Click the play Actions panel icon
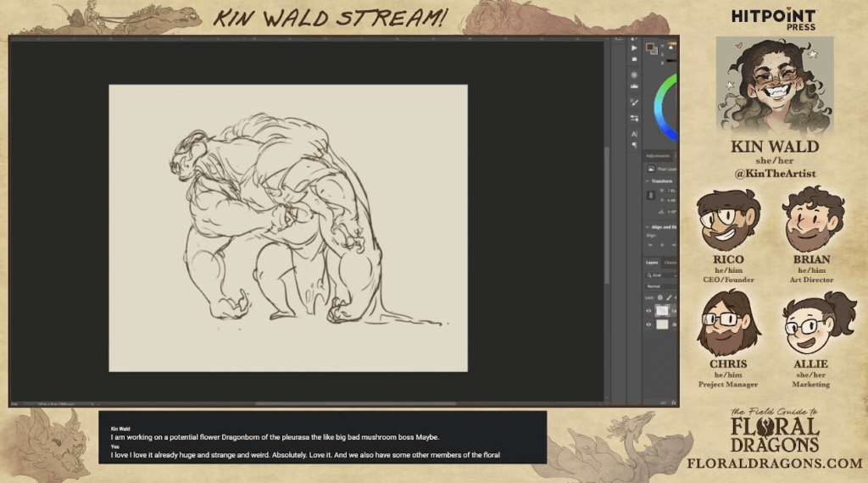The image size is (868, 483). click(x=634, y=47)
